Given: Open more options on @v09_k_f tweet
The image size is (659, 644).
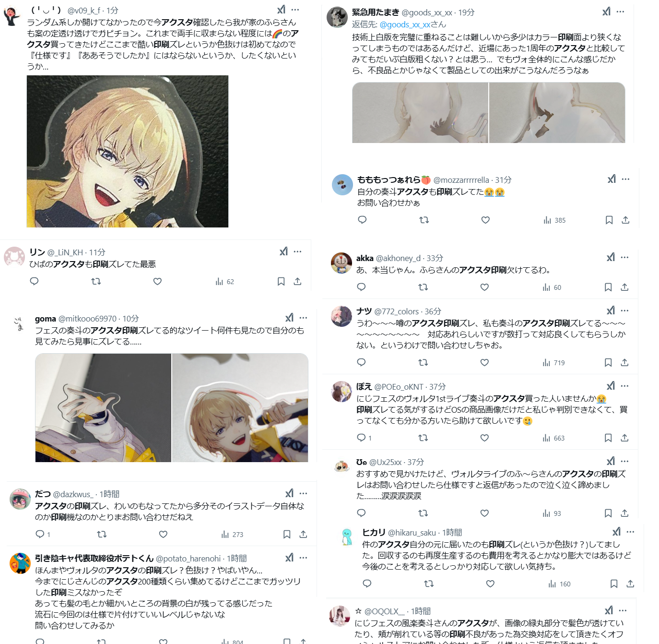Looking at the screenshot, I should pyautogui.click(x=295, y=10).
